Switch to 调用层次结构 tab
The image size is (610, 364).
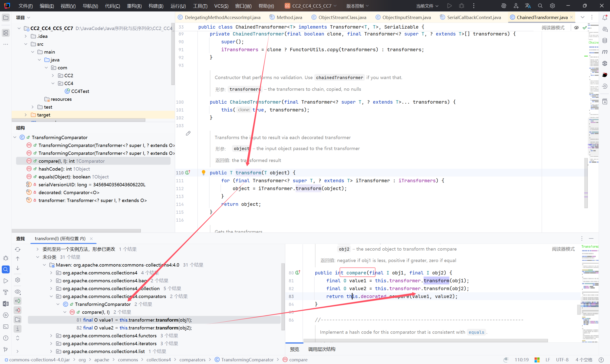coord(321,349)
